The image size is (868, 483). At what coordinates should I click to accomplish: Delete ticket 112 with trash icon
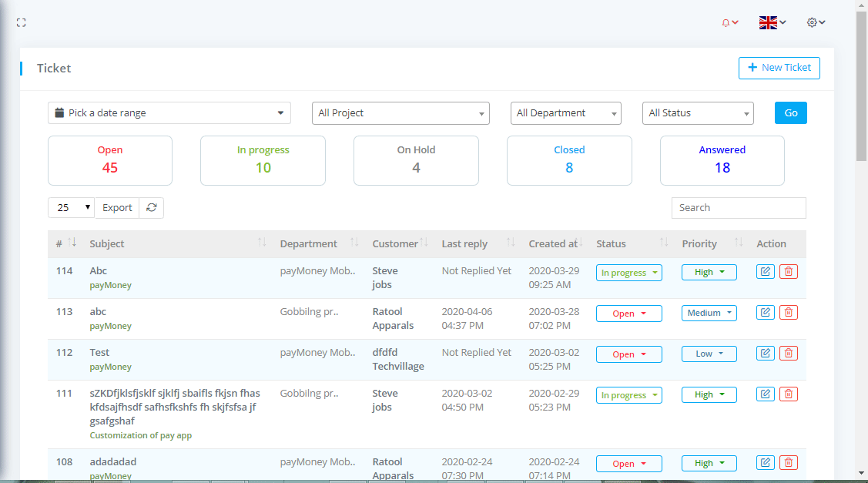(x=788, y=354)
